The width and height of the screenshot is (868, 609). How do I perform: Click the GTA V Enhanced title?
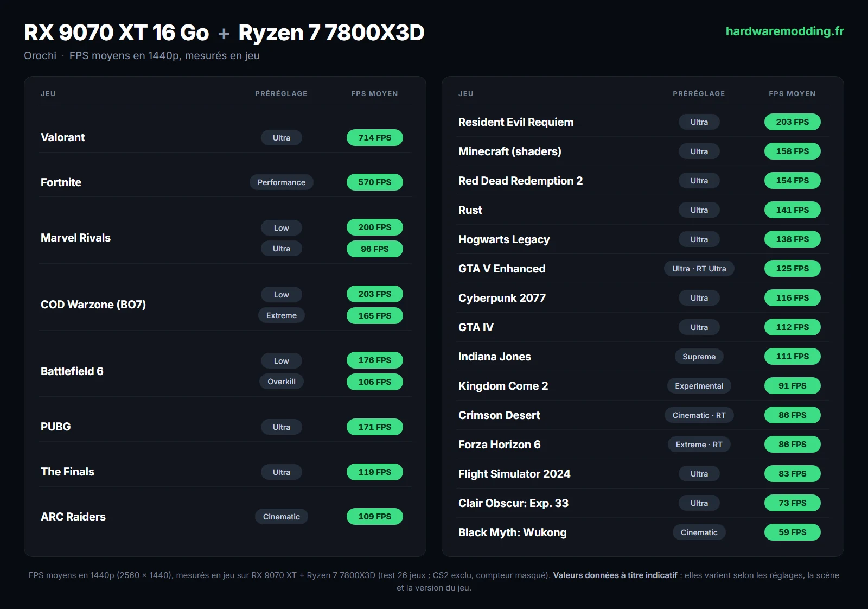coord(502,269)
